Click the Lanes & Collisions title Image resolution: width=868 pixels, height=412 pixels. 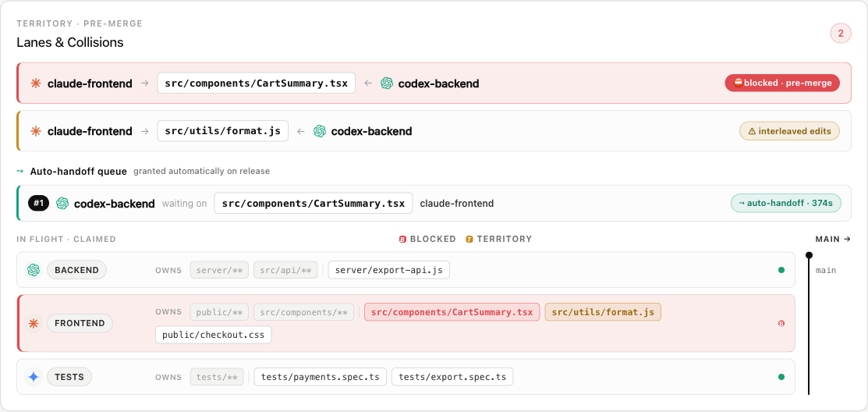[69, 42]
